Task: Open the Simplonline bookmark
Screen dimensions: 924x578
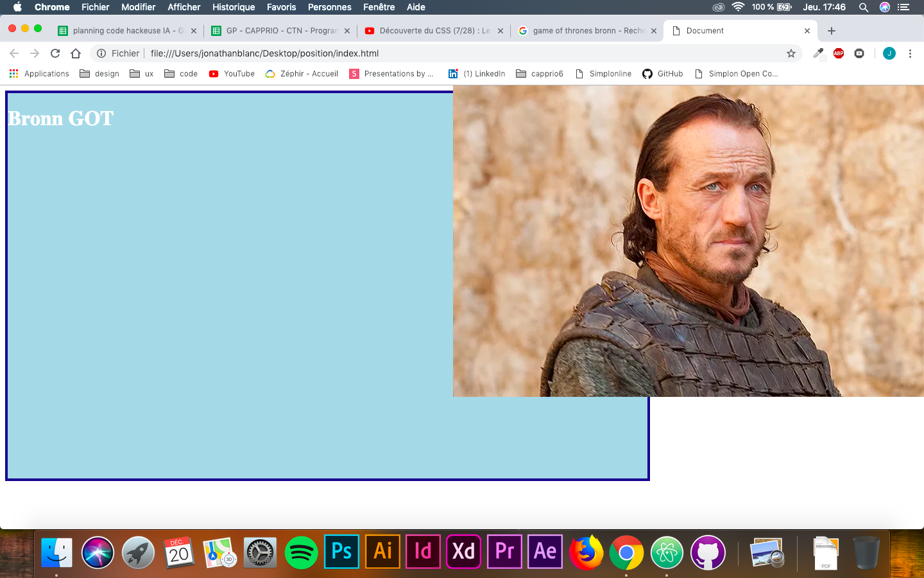Action: pyautogui.click(x=603, y=74)
